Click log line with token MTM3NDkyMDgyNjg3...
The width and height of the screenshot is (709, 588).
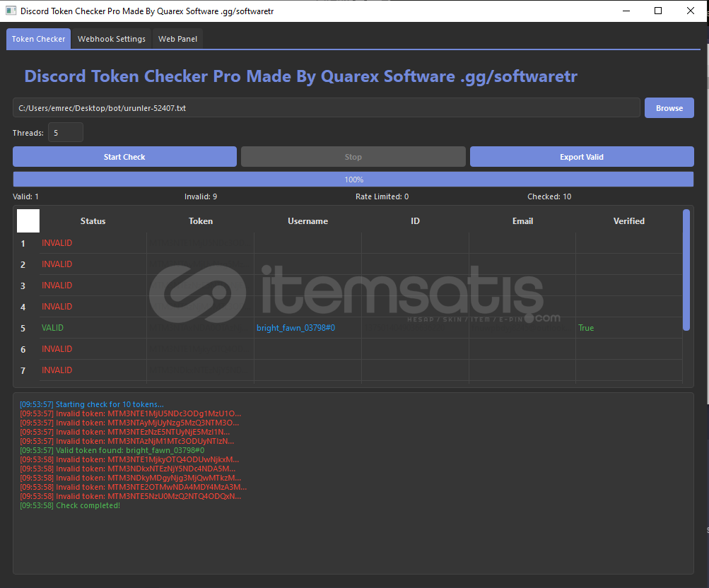(x=131, y=478)
